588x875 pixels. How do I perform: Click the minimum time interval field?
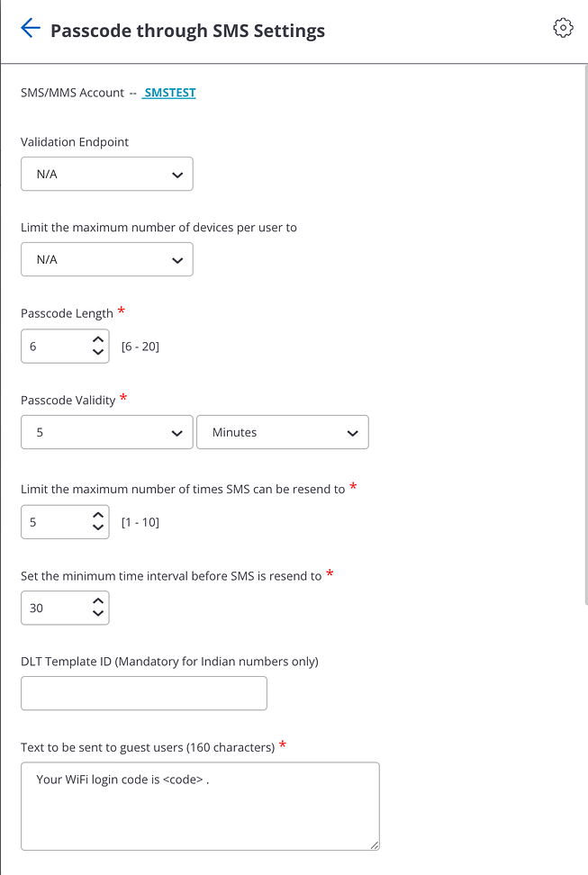click(54, 608)
